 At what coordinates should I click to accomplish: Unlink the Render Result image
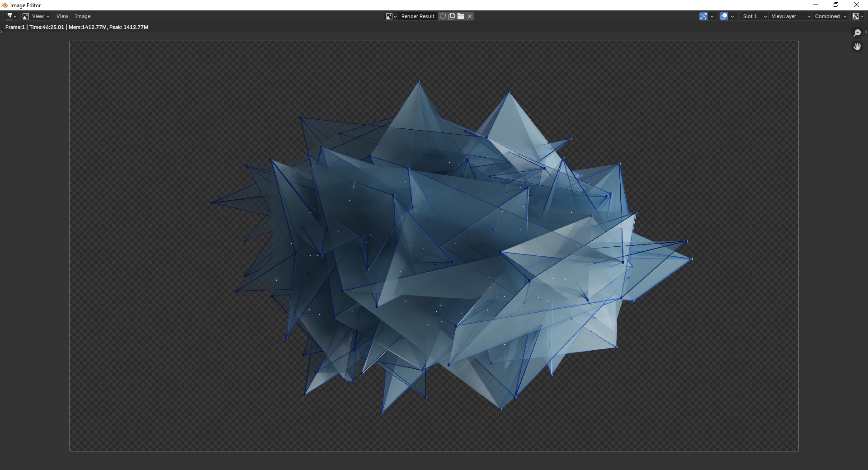tap(470, 16)
